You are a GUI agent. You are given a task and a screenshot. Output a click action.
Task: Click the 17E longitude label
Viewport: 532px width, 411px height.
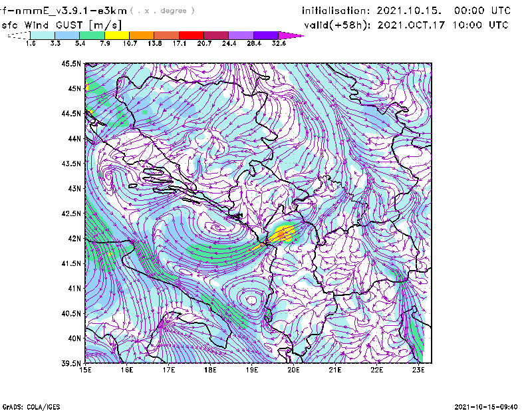coord(169,370)
